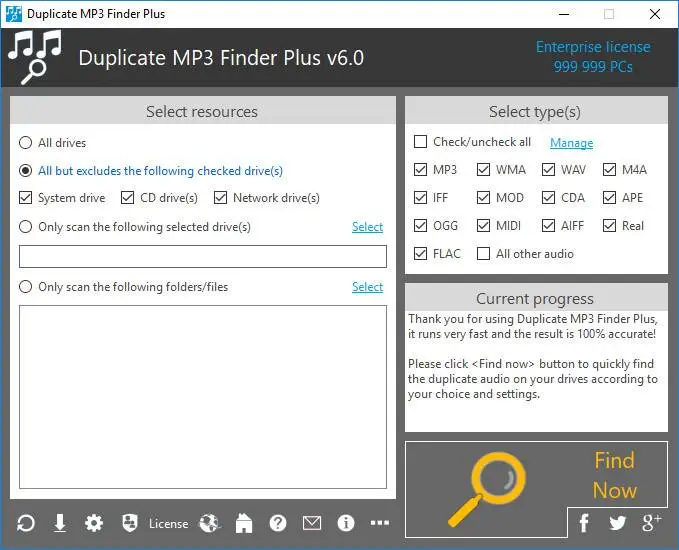This screenshot has width=679, height=550.
Task: Uncheck the AIFF file type
Action: [x=548, y=225]
